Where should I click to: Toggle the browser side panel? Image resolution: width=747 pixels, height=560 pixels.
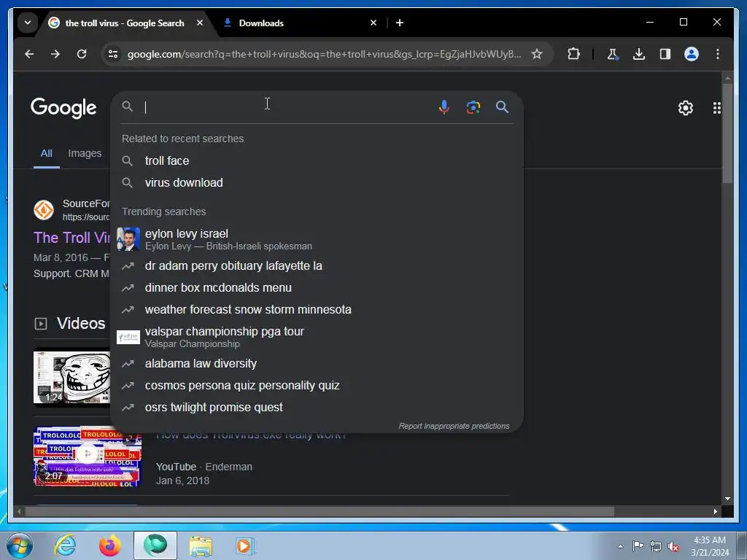click(665, 54)
